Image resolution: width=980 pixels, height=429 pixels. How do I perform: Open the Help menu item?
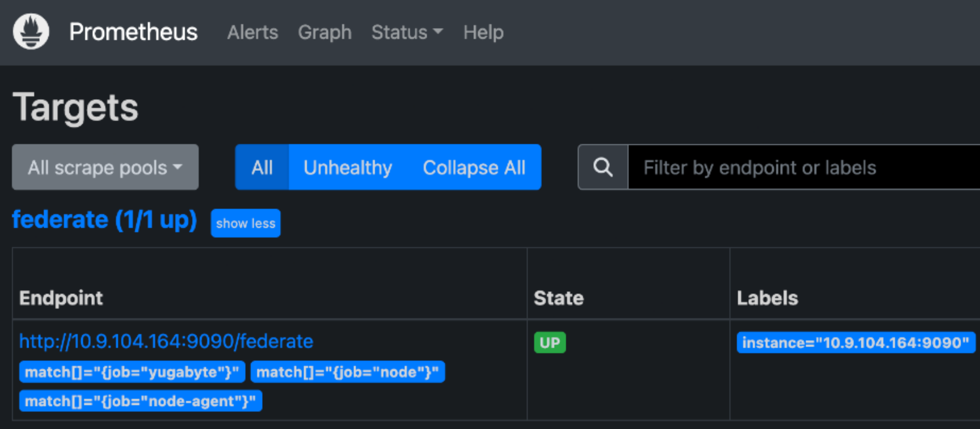click(x=483, y=32)
